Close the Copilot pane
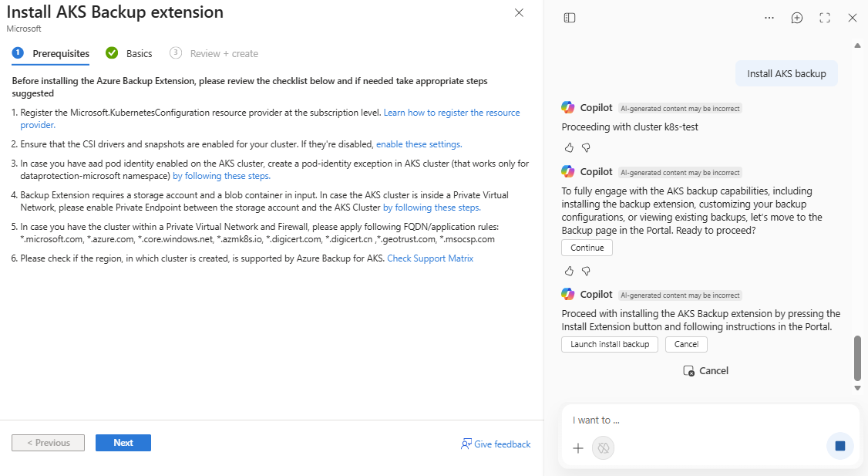This screenshot has height=476, width=868. 853,18
